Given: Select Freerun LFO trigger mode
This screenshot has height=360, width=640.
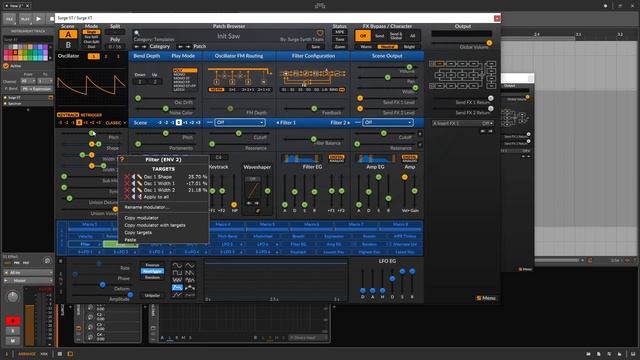Looking at the screenshot, I should coord(152,265).
